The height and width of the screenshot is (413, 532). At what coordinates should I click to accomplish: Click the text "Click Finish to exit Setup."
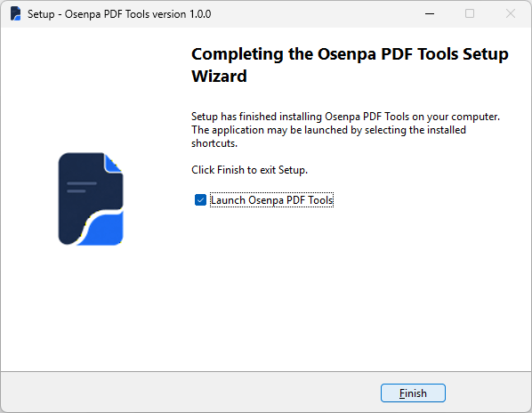tap(249, 170)
